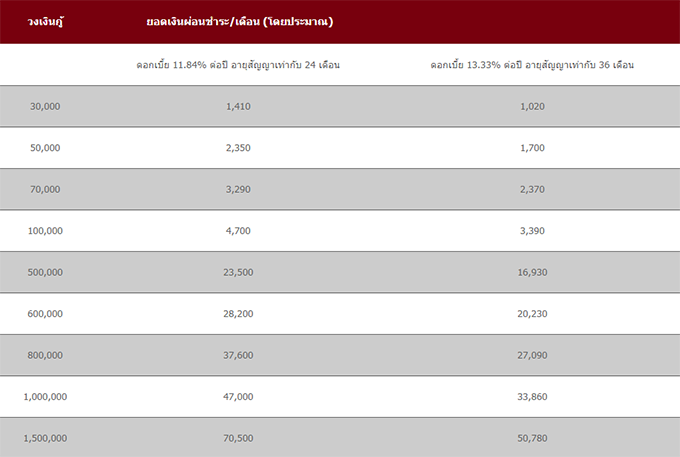Image resolution: width=680 pixels, height=457 pixels.
Task: Select the 13.33% 36-month interest subheader
Action: 533,65
